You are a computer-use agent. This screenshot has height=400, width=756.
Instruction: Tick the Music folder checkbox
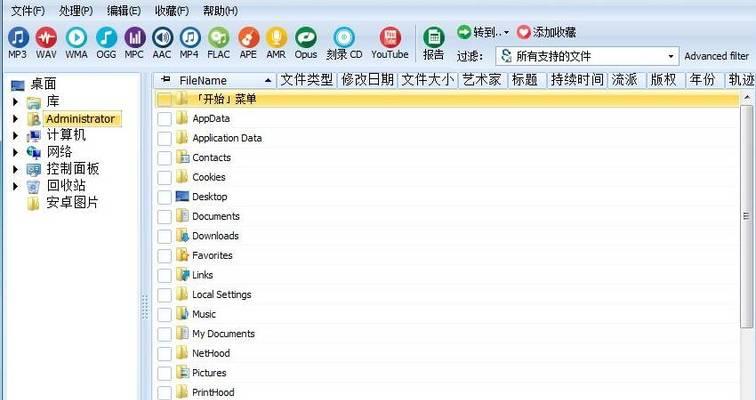[x=164, y=315]
